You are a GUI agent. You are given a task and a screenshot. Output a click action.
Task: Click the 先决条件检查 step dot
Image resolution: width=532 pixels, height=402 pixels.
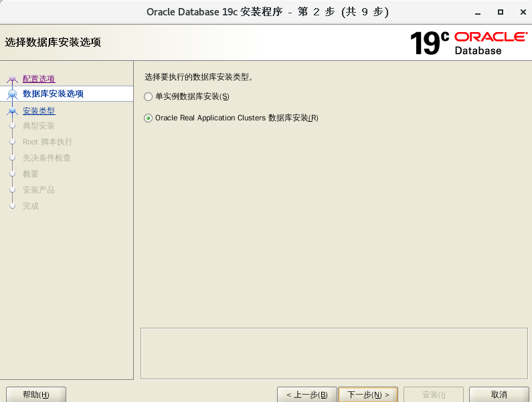tap(13, 158)
